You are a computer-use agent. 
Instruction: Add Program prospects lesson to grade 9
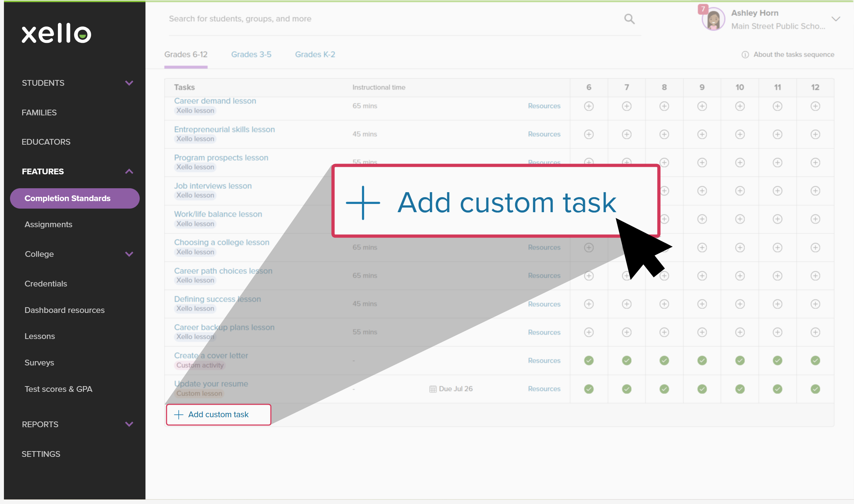[x=702, y=163]
